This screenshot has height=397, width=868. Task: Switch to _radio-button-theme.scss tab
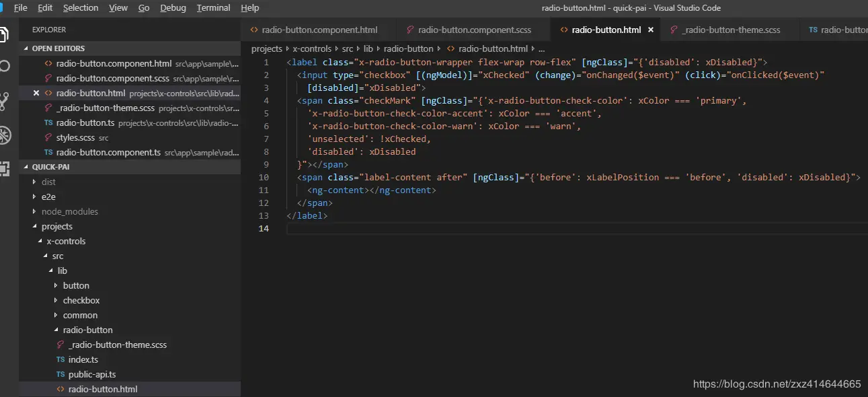[x=731, y=30]
